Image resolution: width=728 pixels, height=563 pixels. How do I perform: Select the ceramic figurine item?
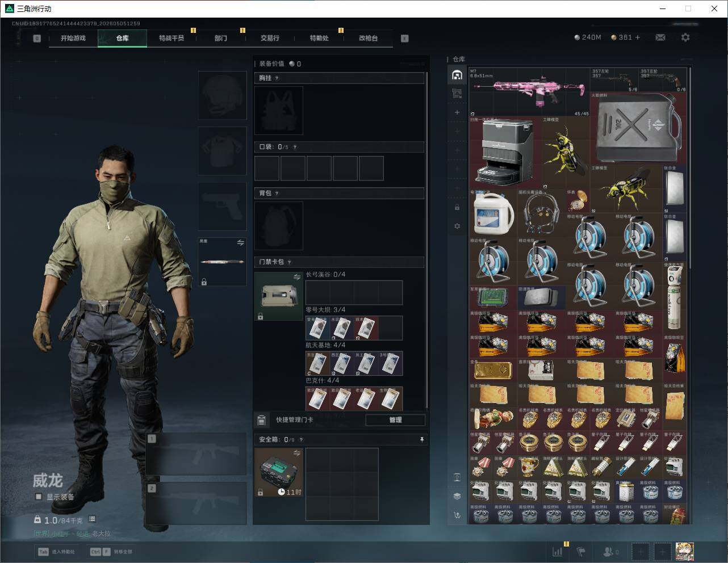[493, 419]
